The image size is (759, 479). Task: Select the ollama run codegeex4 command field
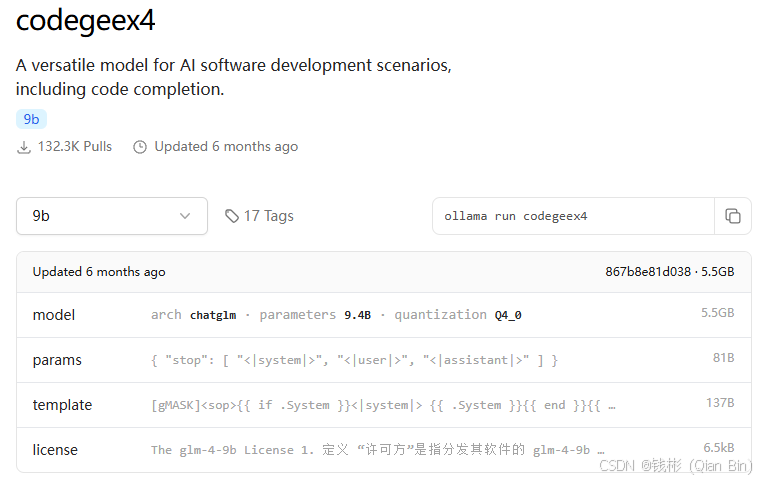pyautogui.click(x=573, y=216)
